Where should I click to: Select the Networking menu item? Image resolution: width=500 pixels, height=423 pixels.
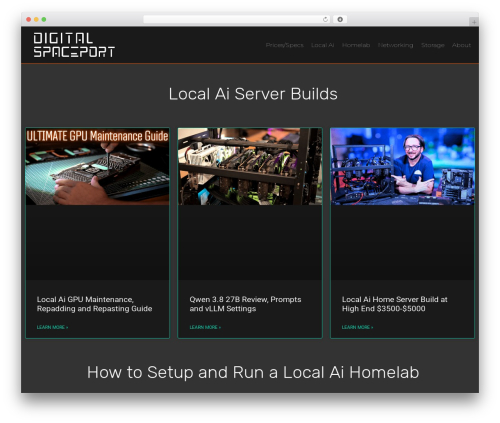click(395, 45)
